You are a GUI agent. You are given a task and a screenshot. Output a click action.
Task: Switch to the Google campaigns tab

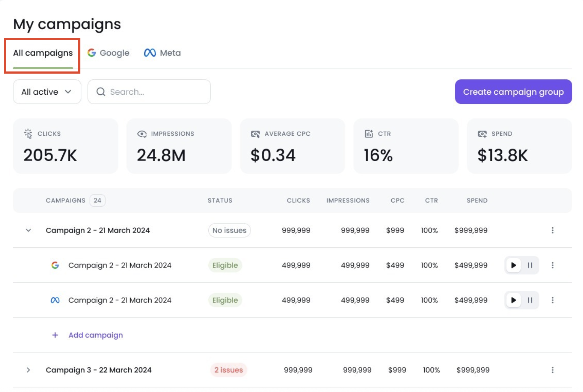coord(114,52)
